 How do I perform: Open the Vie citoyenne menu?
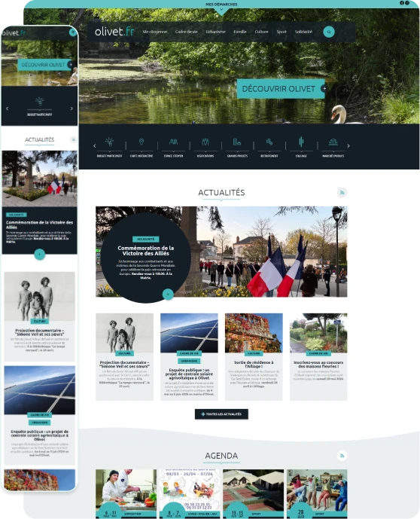[x=155, y=32]
